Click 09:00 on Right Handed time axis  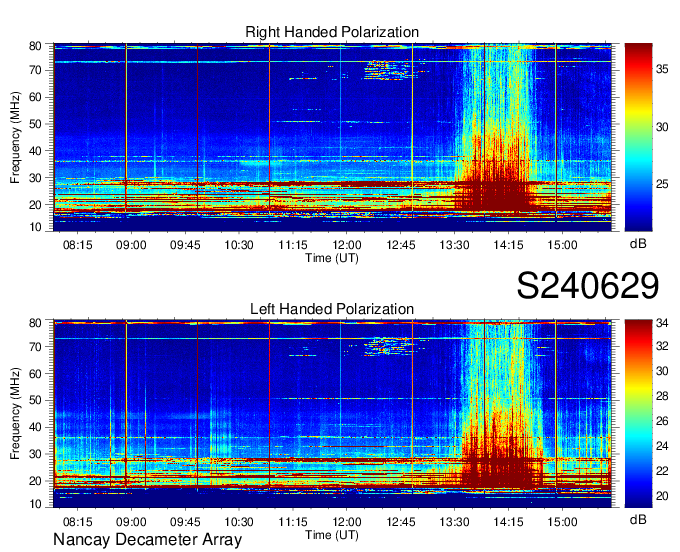pyautogui.click(x=131, y=245)
